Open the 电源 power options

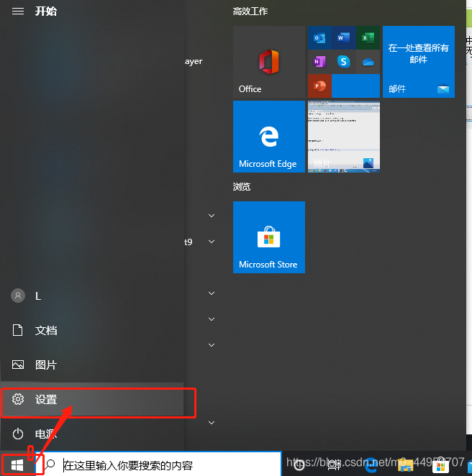tap(91, 434)
